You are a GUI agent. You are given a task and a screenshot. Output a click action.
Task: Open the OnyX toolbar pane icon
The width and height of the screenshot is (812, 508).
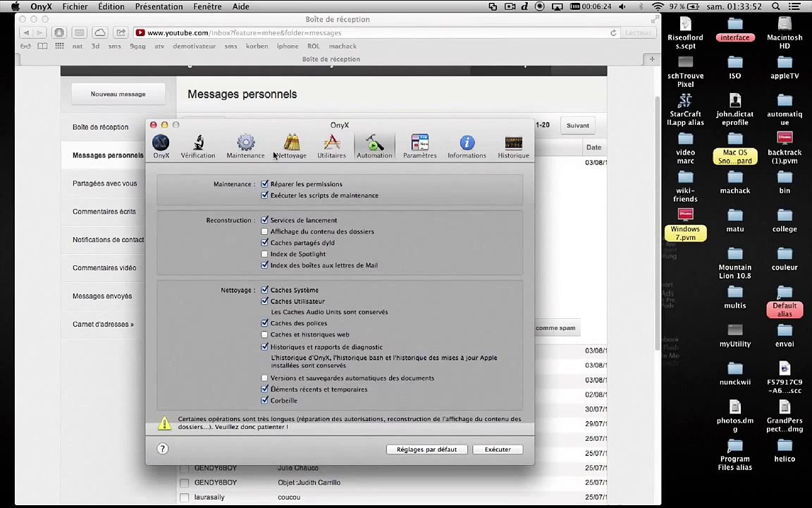click(161, 146)
